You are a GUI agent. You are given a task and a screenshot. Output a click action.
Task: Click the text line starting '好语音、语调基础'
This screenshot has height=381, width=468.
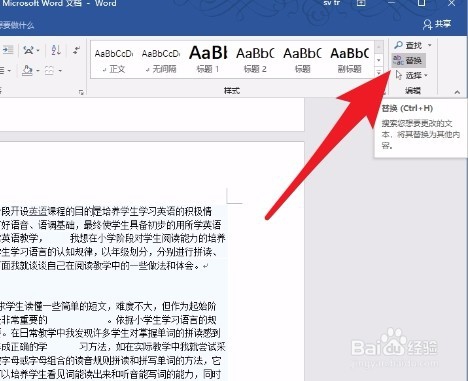[x=111, y=225]
